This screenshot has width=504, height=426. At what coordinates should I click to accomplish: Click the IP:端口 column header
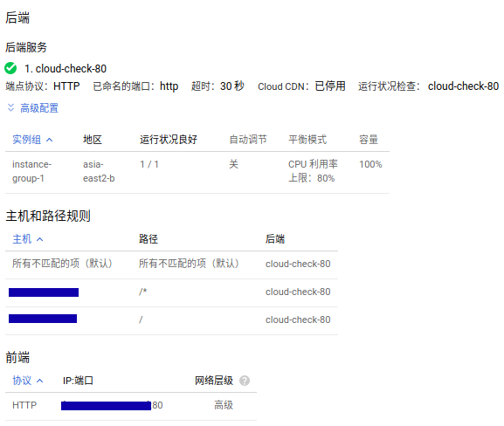[78, 381]
